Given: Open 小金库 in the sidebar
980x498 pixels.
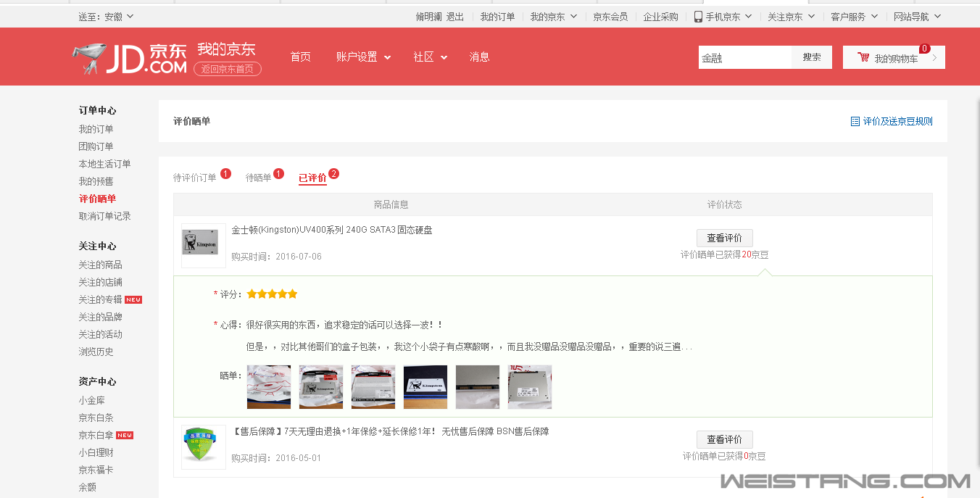Looking at the screenshot, I should click(x=92, y=400).
